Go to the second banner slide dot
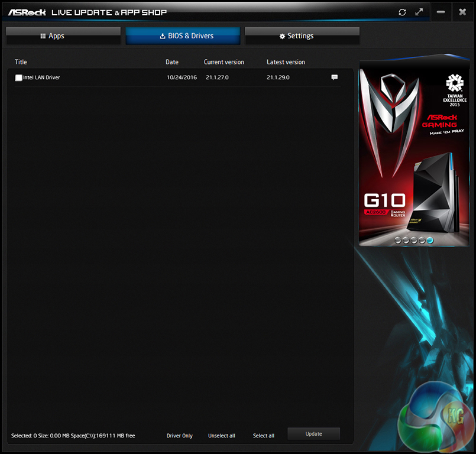Viewport: 476px width, 454px height. 406,241
